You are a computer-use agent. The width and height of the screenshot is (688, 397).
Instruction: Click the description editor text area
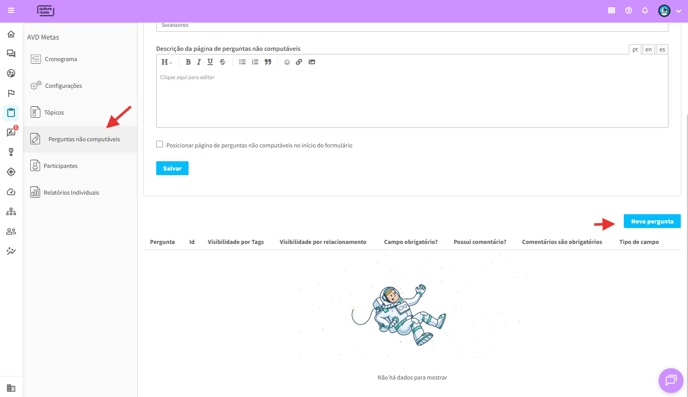pyautogui.click(x=412, y=98)
